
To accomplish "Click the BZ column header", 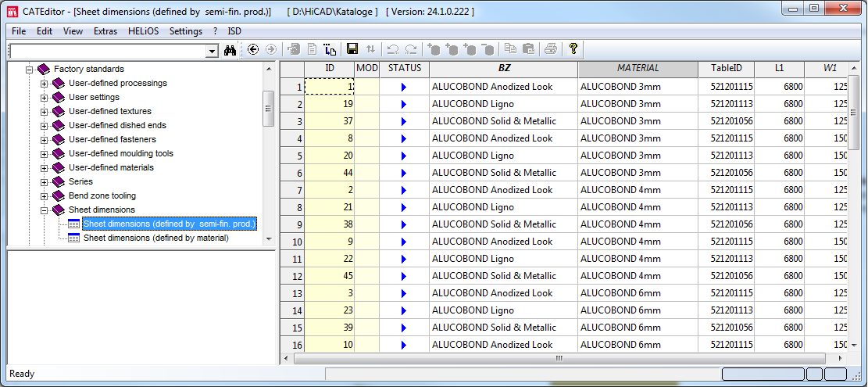I will point(504,69).
